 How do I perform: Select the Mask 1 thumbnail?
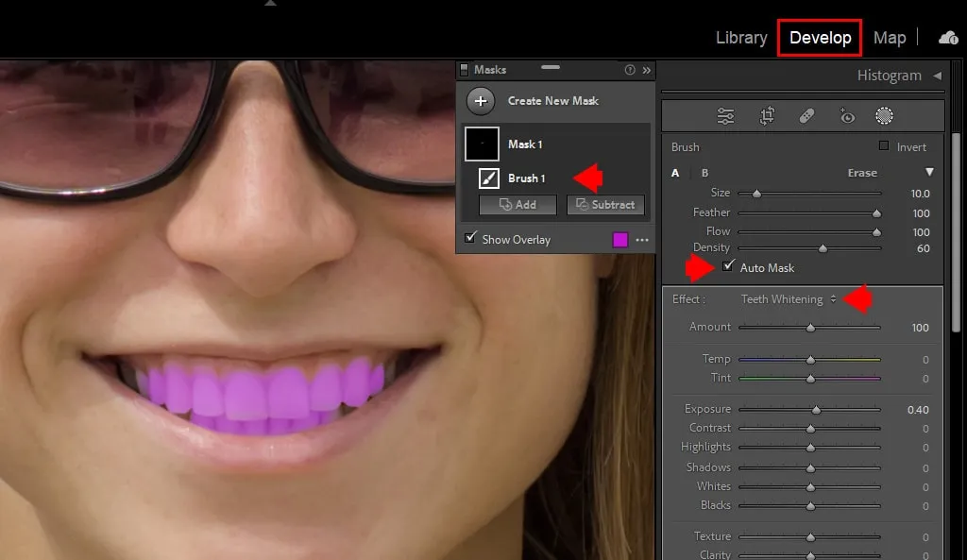pyautogui.click(x=482, y=144)
